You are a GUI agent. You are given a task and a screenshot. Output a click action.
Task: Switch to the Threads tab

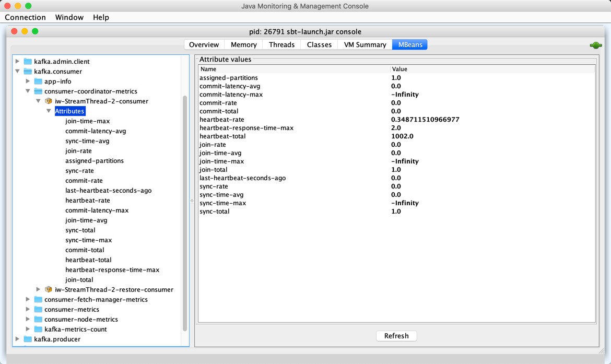(x=281, y=45)
